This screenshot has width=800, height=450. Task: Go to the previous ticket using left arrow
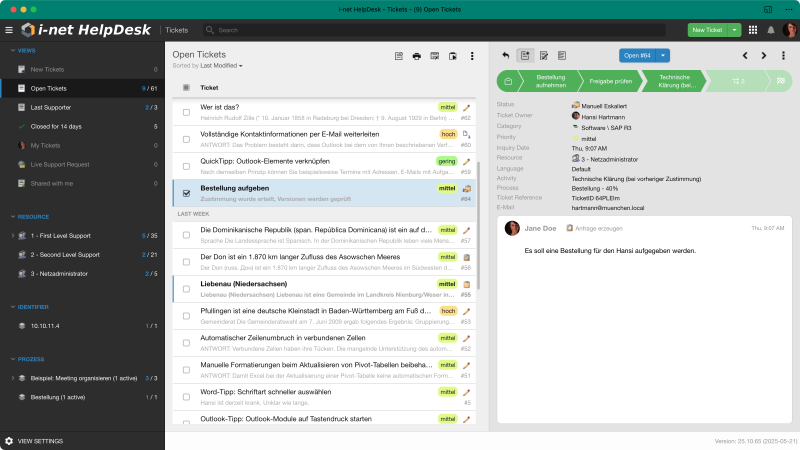tap(745, 55)
